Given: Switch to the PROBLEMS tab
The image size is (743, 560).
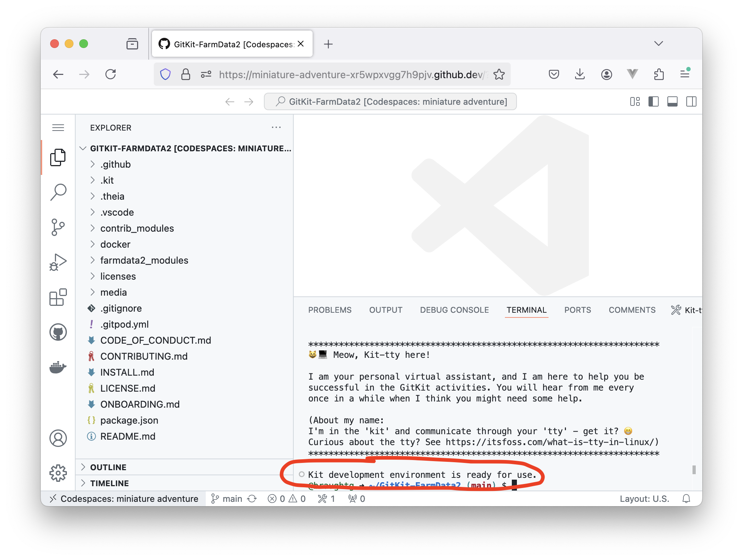Looking at the screenshot, I should tap(330, 310).
